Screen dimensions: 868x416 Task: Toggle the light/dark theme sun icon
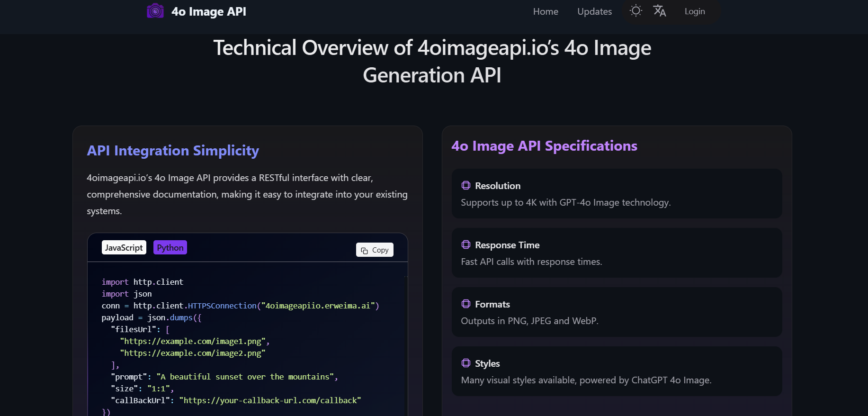click(636, 11)
